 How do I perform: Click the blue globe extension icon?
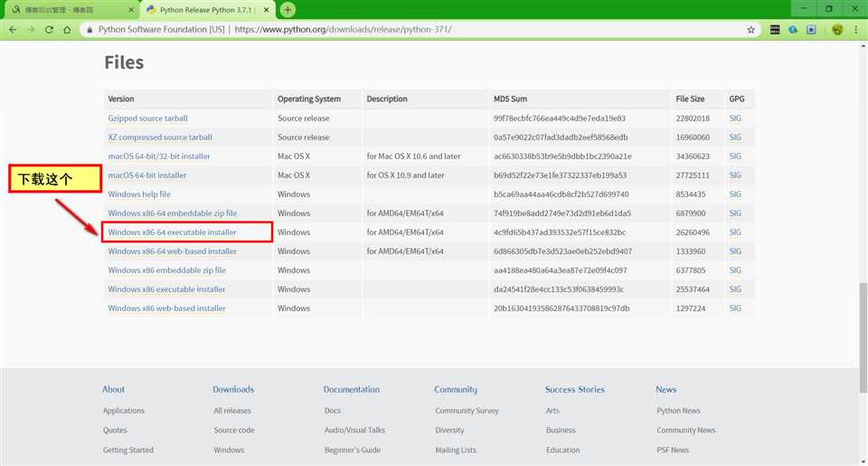coord(793,30)
